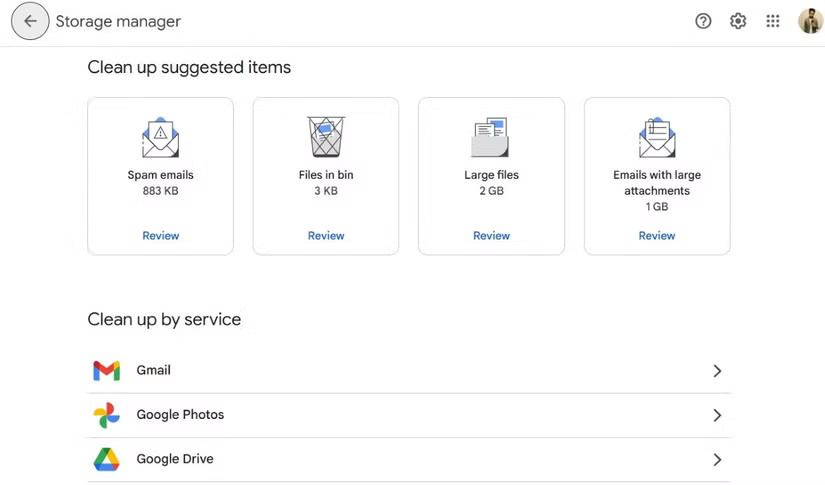Viewport: 825px width, 485px height.
Task: Click the Storage manager page title
Action: point(118,21)
